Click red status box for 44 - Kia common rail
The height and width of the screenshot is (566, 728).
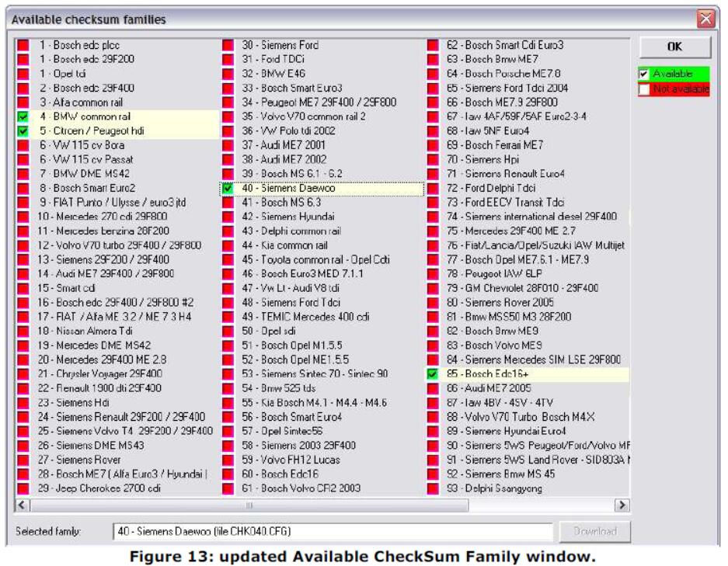(x=228, y=245)
